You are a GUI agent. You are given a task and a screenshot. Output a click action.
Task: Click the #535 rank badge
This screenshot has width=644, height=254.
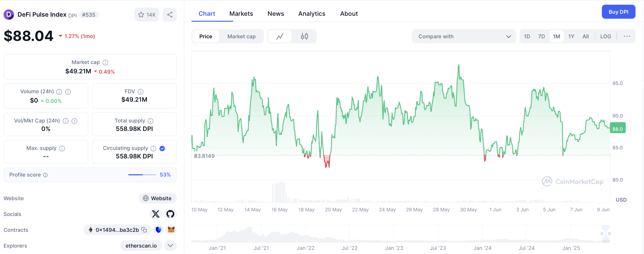coord(89,15)
